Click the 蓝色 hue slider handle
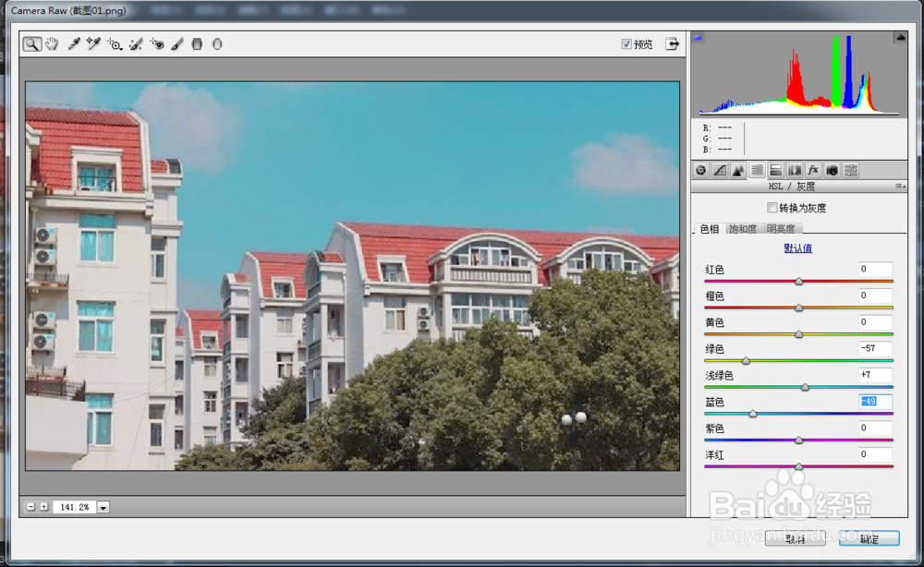 click(753, 415)
